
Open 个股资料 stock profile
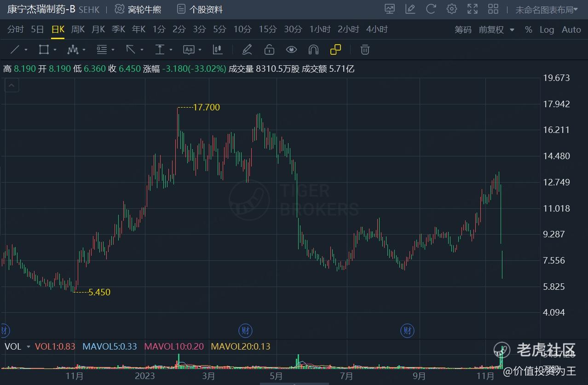point(200,9)
